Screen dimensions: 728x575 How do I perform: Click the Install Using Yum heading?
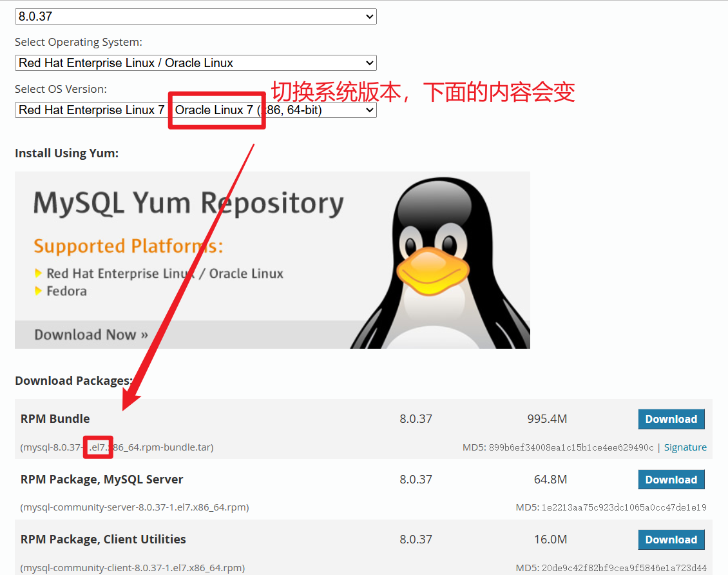67,153
